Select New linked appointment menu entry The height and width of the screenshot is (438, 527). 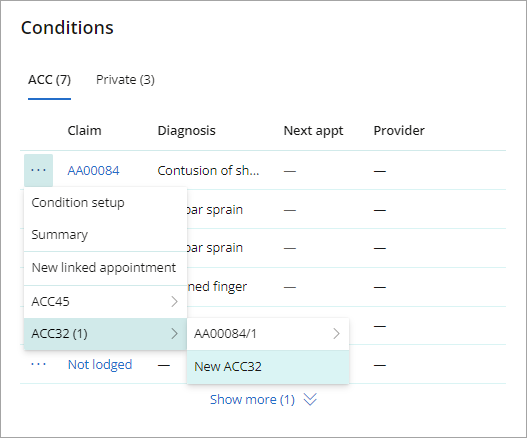(106, 268)
